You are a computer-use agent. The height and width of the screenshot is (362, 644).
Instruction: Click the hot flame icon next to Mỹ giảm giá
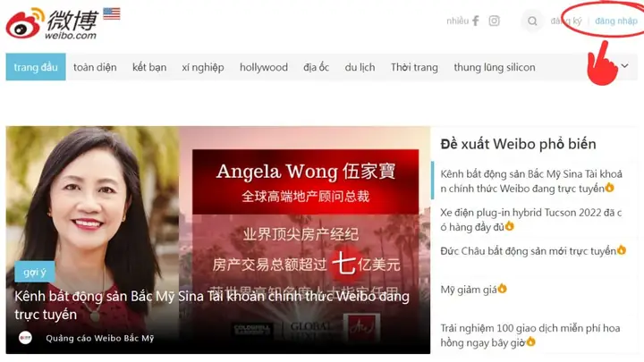point(503,289)
